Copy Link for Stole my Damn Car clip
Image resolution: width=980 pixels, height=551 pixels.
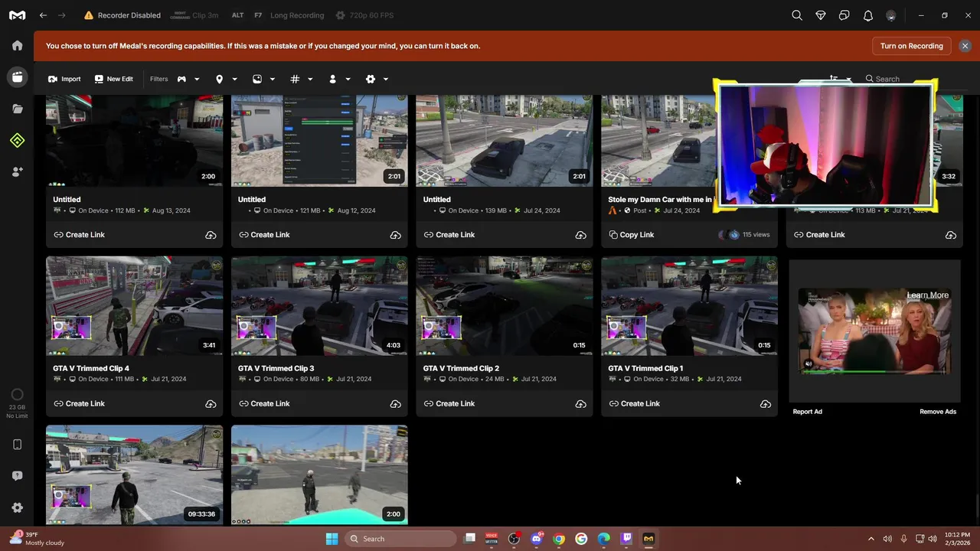631,235
